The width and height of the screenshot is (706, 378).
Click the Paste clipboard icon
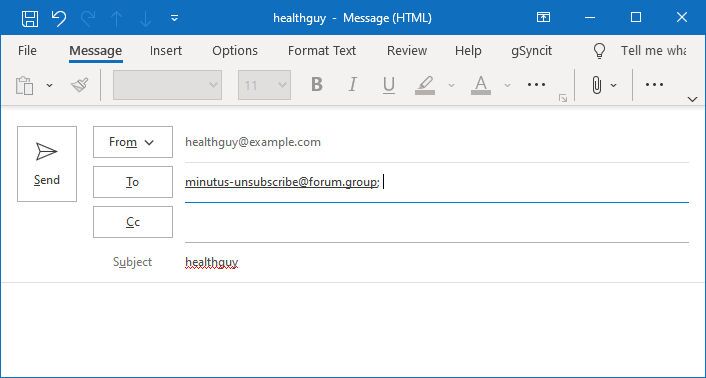tap(25, 85)
